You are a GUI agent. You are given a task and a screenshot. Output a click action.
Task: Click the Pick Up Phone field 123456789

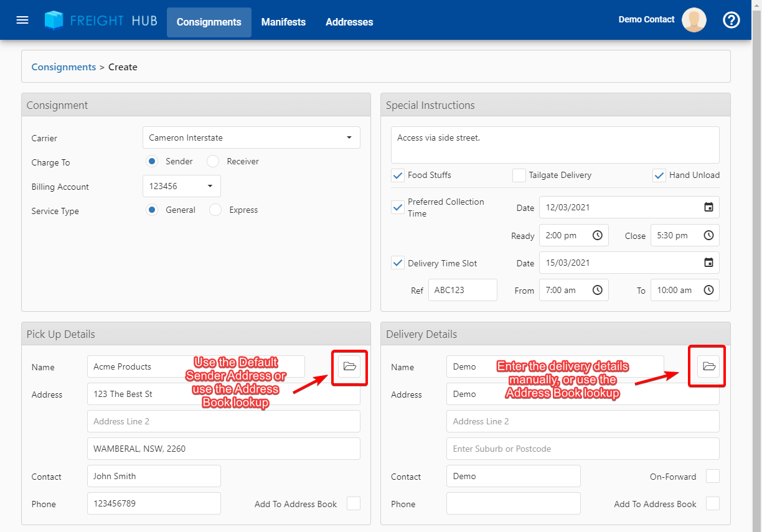click(x=154, y=503)
